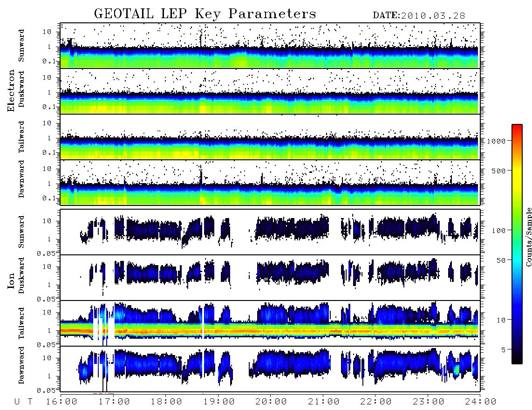The height and width of the screenshot is (410, 532).
Task: Click the 5 colorbar tick label
Action: click(504, 350)
